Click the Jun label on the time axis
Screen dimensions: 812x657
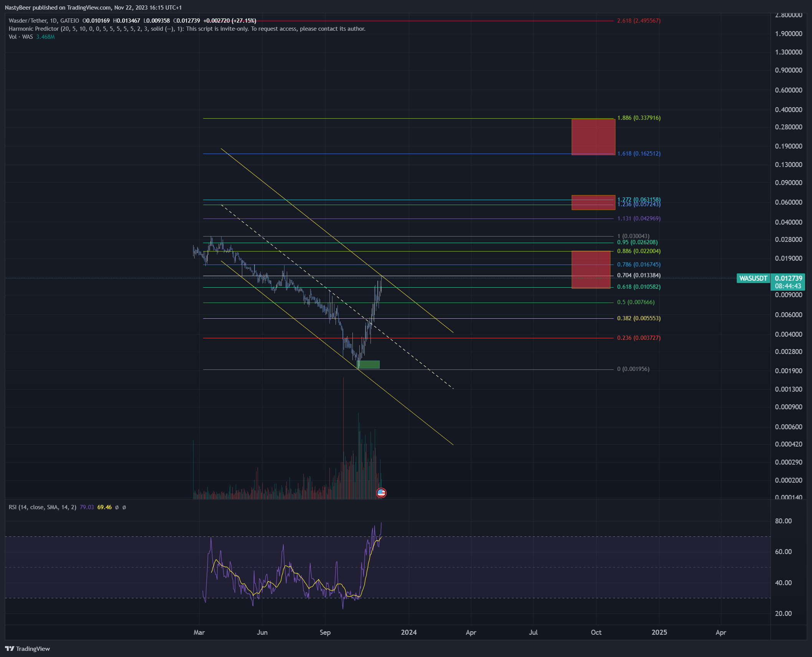click(262, 632)
